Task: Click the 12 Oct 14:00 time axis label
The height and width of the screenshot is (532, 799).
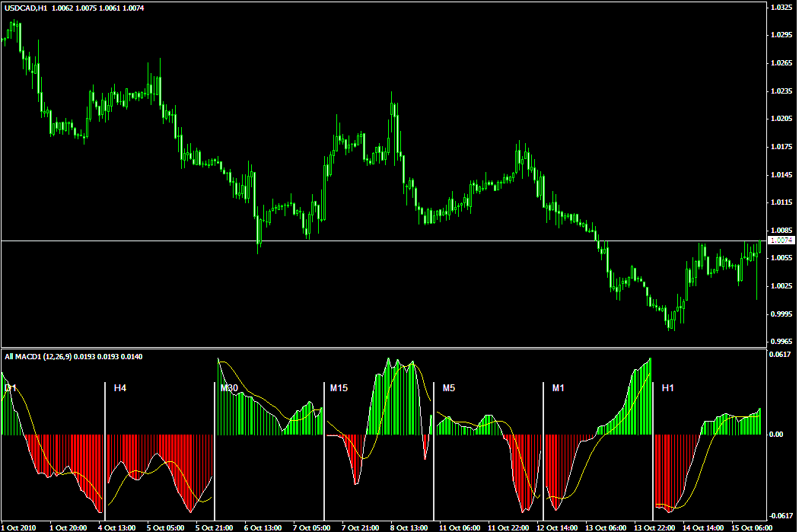Action: point(557,528)
